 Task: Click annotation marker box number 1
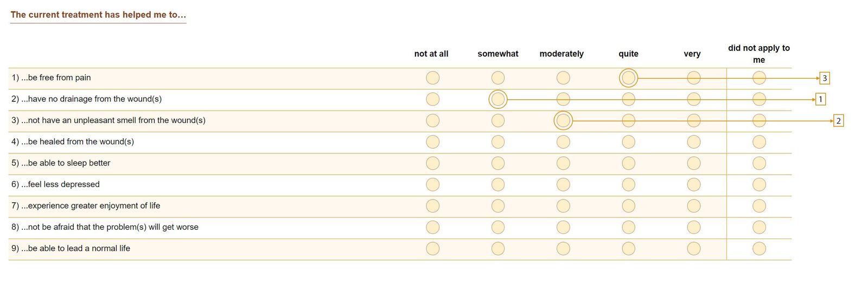pyautogui.click(x=820, y=99)
